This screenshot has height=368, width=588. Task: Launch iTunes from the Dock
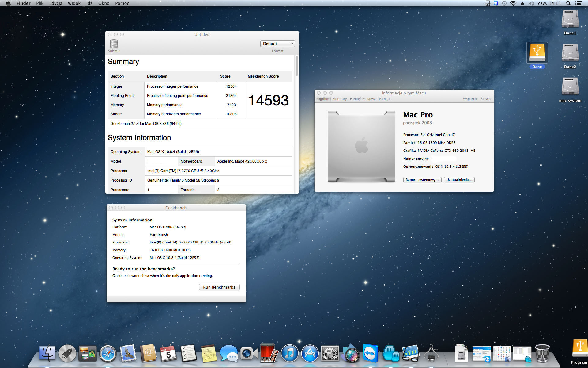(x=289, y=353)
